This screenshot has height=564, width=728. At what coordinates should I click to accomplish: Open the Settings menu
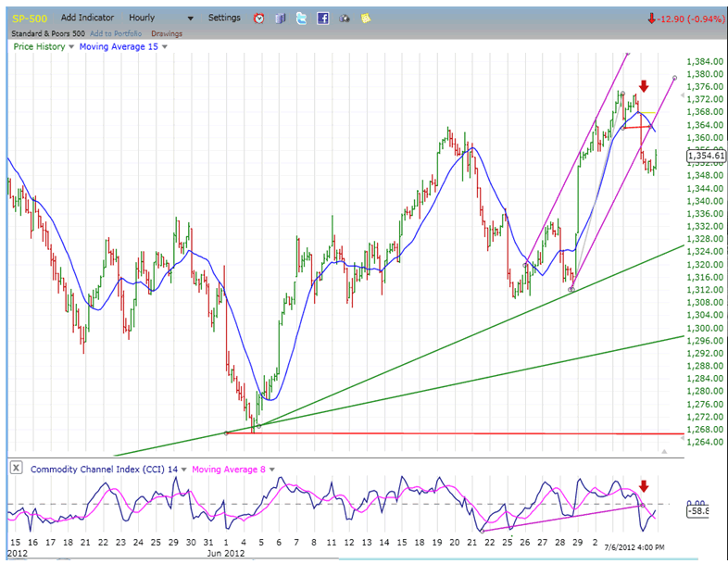[x=224, y=18]
